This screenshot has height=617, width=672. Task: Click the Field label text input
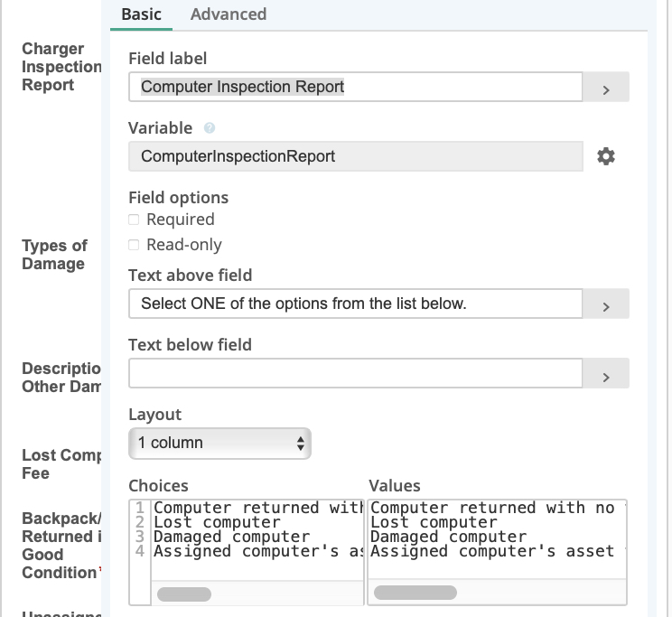[x=355, y=88]
